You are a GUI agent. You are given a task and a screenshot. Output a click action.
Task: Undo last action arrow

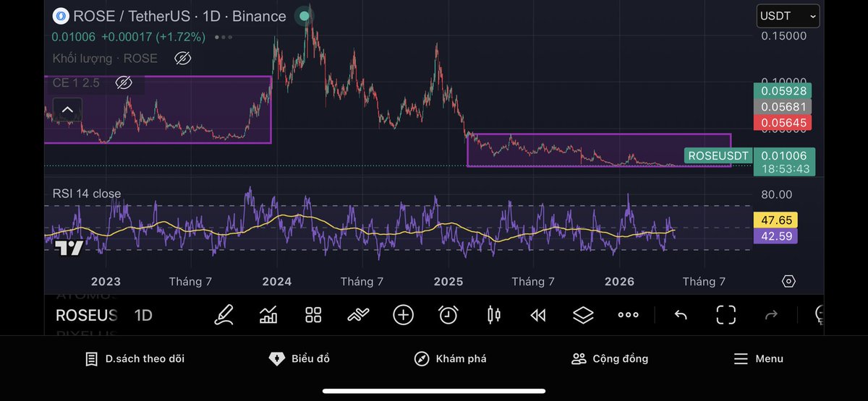coord(680,315)
